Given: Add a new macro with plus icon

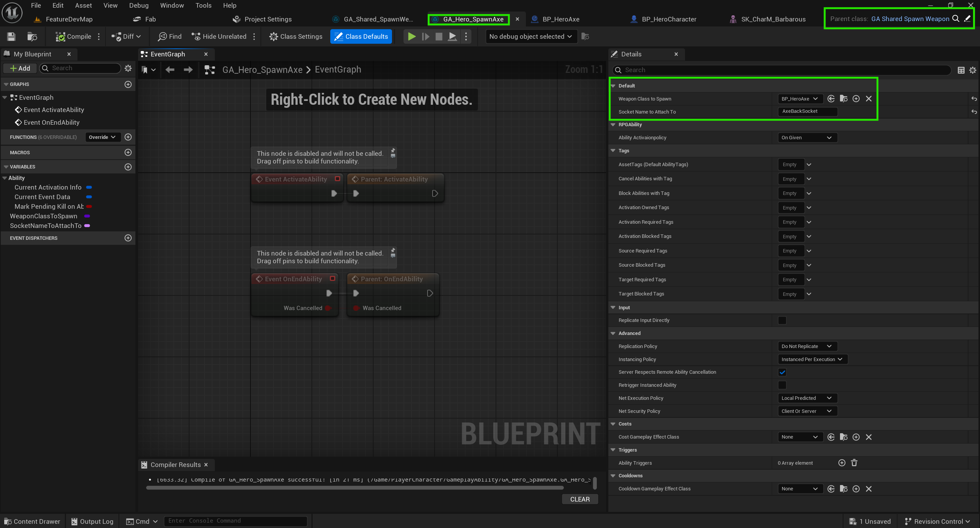Looking at the screenshot, I should [128, 152].
